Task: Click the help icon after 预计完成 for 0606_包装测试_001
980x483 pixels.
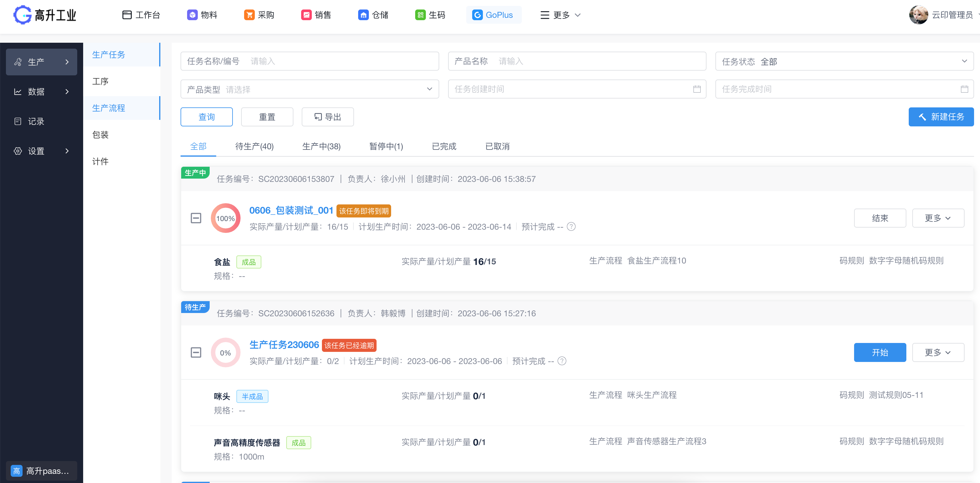Action: click(571, 226)
